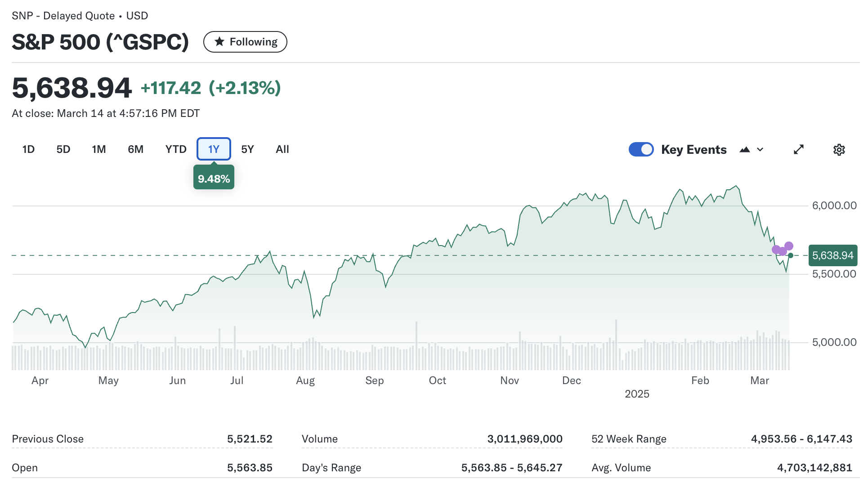
Task: Toggle the Key Events switch
Action: (x=641, y=149)
